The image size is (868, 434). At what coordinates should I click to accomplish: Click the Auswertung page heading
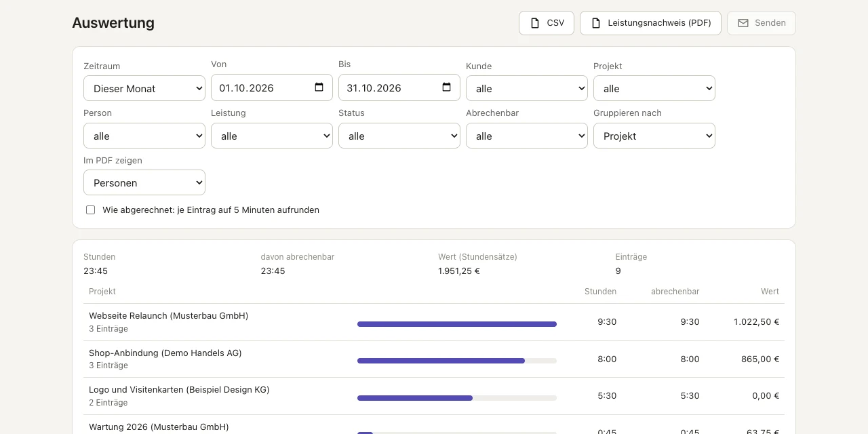pyautogui.click(x=113, y=23)
